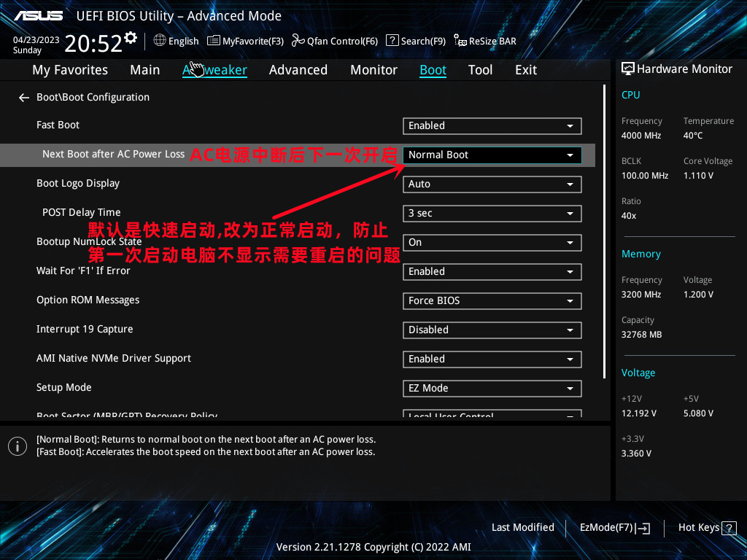The width and height of the screenshot is (747, 560).
Task: Click the Hot Keys question mark icon
Action: tap(729, 528)
